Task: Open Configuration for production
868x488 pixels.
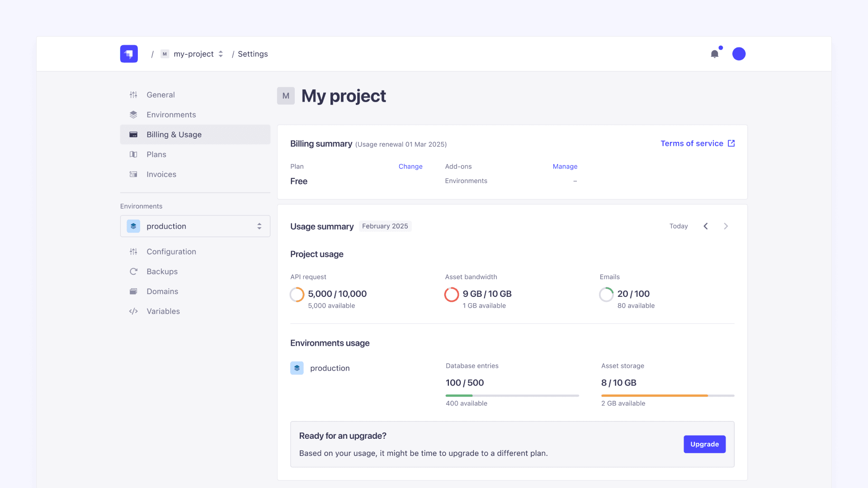Action: coord(195,252)
